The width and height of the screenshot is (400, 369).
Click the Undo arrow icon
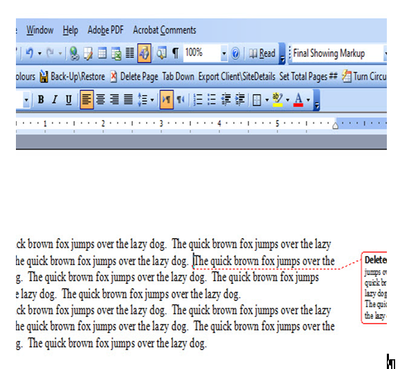coord(30,53)
